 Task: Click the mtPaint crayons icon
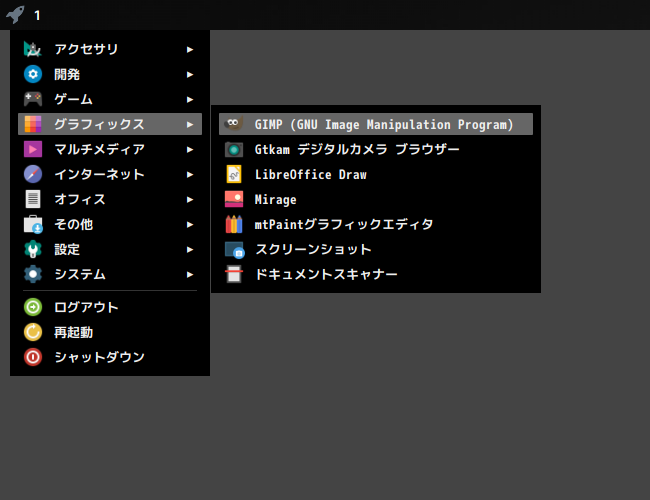pos(234,224)
